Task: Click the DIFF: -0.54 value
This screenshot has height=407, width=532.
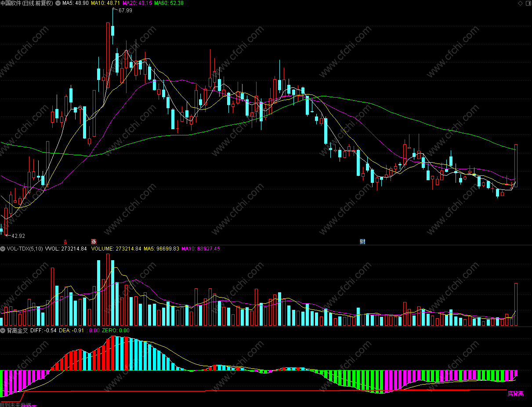Action: pyautogui.click(x=43, y=331)
